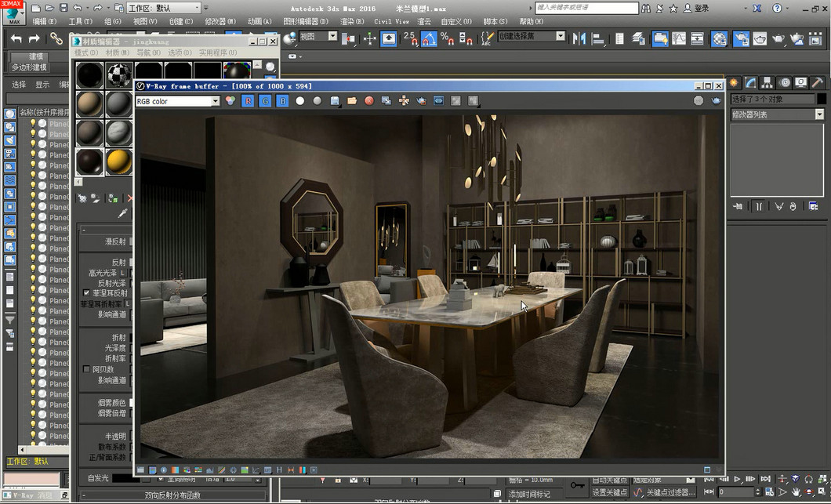Click the save image icon in frame buffer
This screenshot has width=831, height=504.
coord(335,101)
